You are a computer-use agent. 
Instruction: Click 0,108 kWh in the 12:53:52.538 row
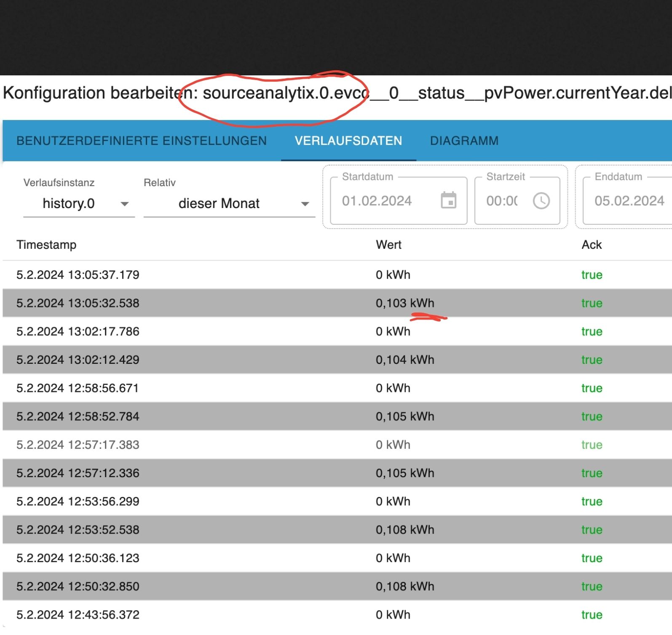[x=405, y=530]
